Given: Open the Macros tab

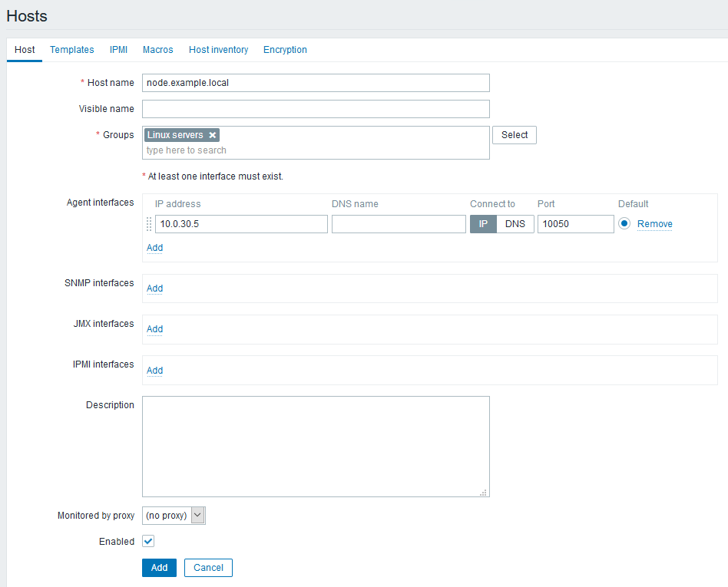Looking at the screenshot, I should [x=157, y=49].
